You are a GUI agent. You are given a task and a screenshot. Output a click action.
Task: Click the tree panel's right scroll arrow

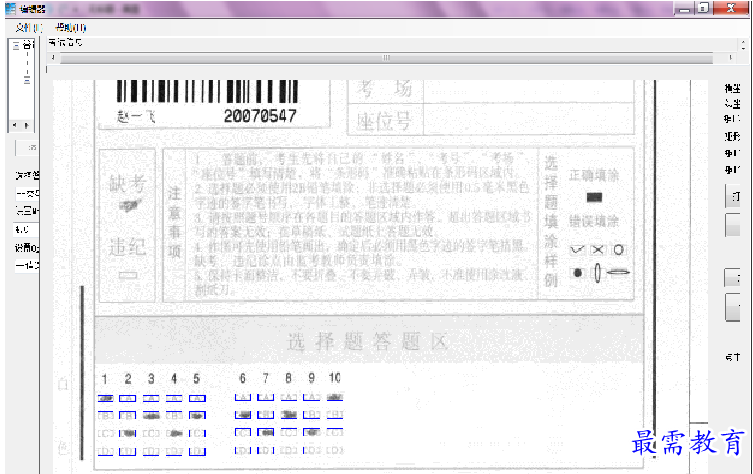point(26,125)
